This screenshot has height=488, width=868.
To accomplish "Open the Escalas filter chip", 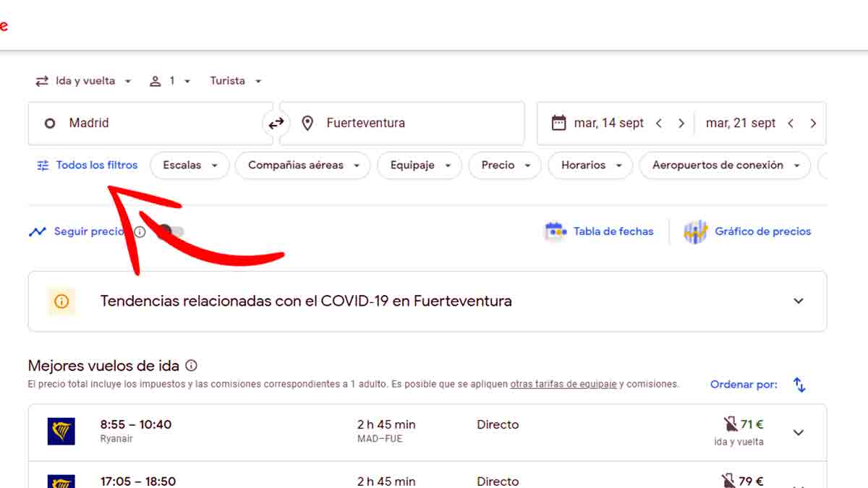I will [190, 166].
